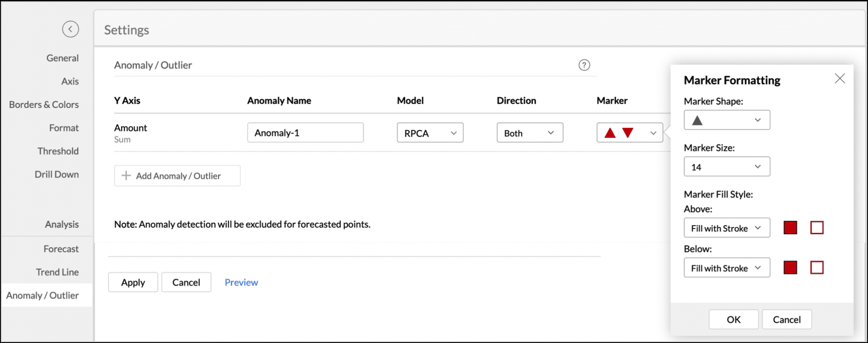Open the help question mark icon
868x343 pixels.
tap(584, 65)
